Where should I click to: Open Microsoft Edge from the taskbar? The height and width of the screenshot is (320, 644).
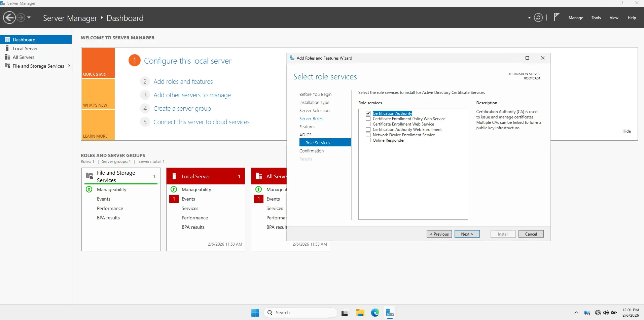pos(375,313)
